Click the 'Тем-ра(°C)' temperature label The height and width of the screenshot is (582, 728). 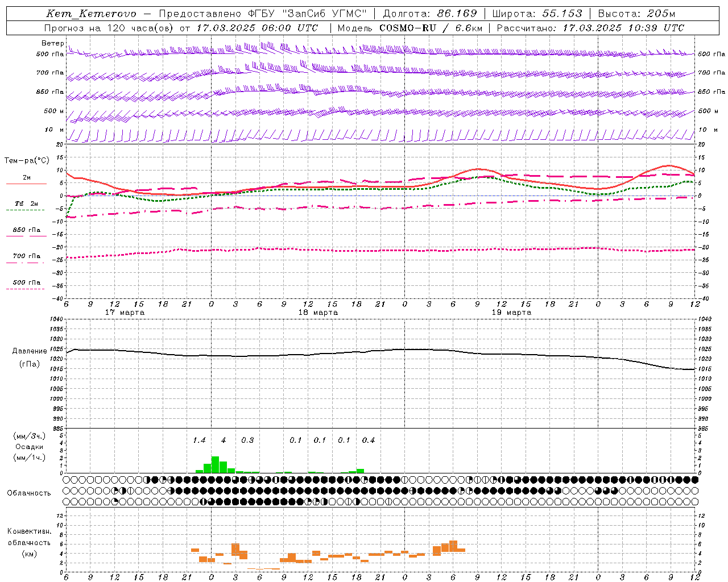27,161
